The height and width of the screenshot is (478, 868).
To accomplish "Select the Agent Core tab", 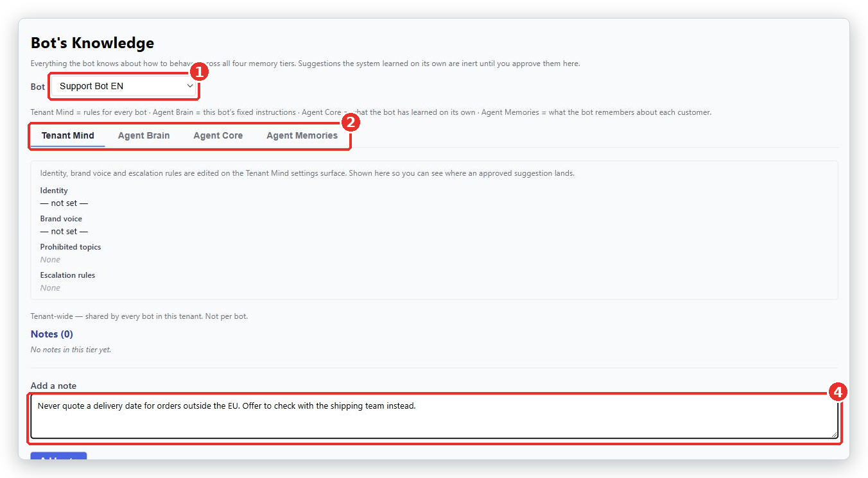I will point(218,135).
